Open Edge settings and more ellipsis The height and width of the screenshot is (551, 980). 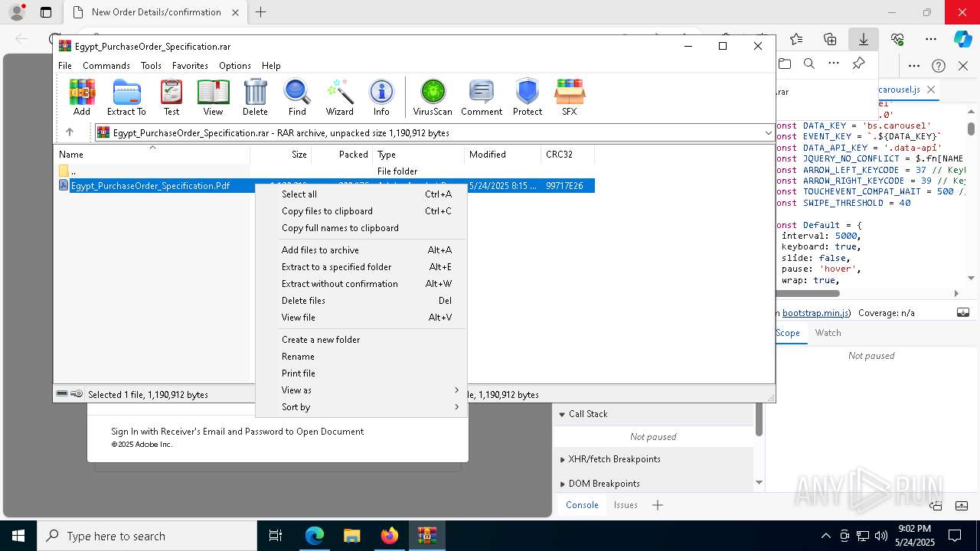(930, 39)
